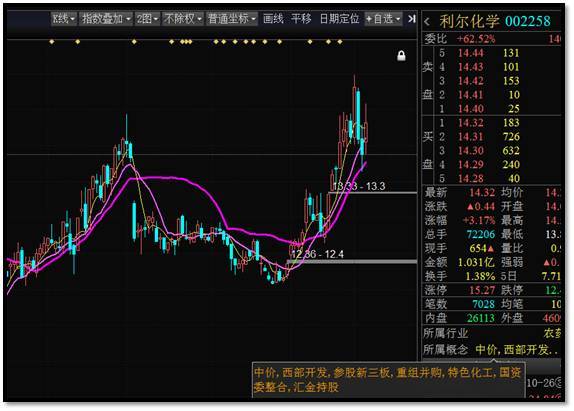Click the sell-5 price 14.44

coord(471,53)
